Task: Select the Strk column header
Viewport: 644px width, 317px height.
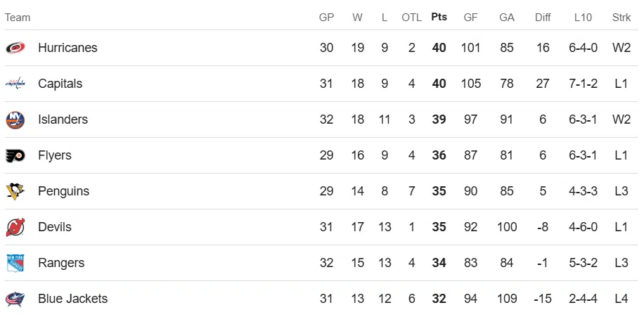Action: (622, 17)
